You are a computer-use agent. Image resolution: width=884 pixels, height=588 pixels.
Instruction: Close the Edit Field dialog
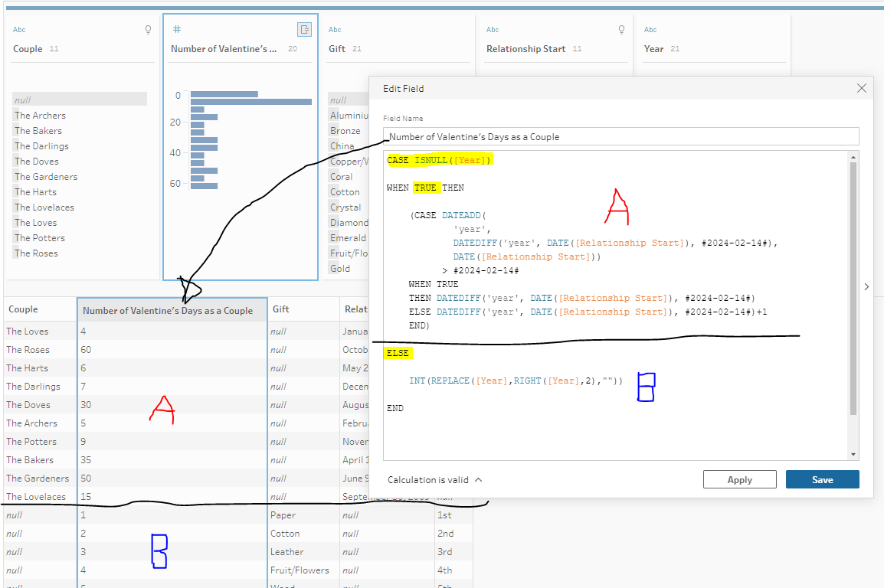click(x=862, y=89)
